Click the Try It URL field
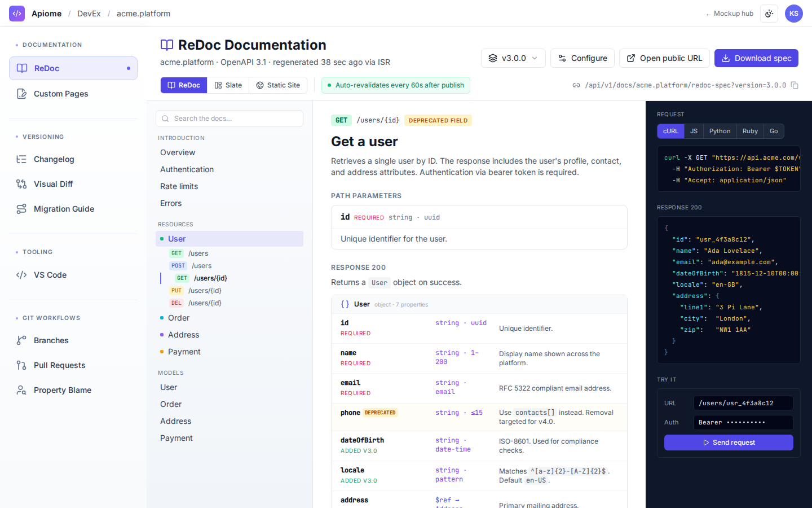Screen dimensions: 812x508 click(743, 403)
